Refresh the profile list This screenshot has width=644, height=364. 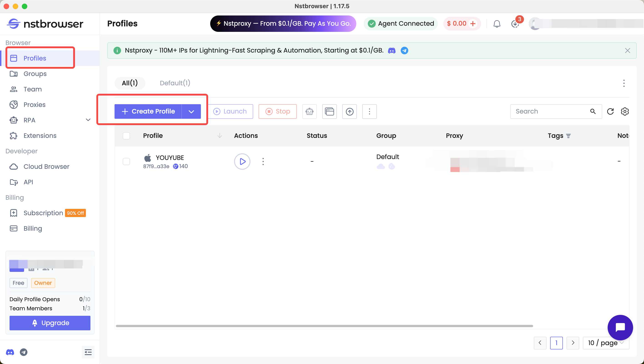pos(611,111)
